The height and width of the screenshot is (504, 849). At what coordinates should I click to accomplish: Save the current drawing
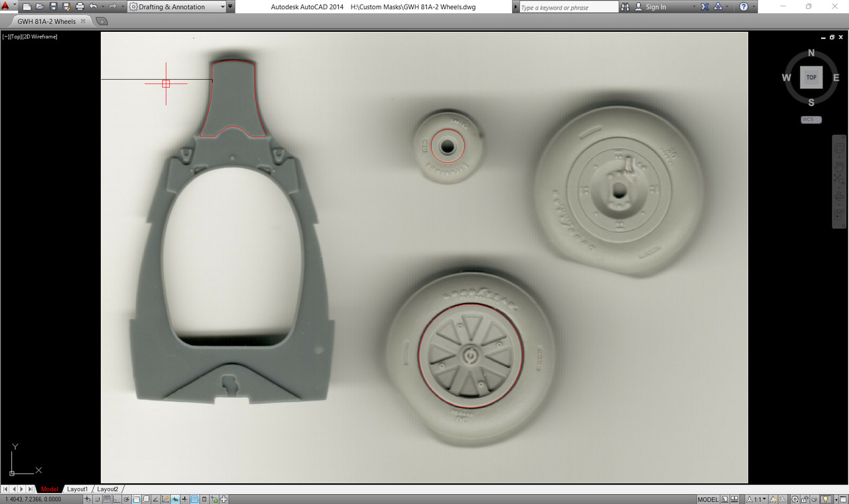pos(53,6)
